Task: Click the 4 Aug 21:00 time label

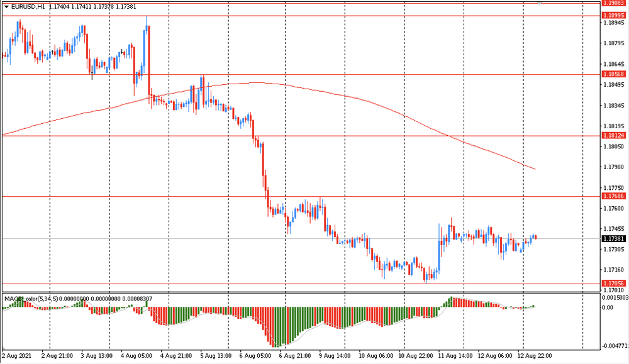Action: pyautogui.click(x=176, y=356)
